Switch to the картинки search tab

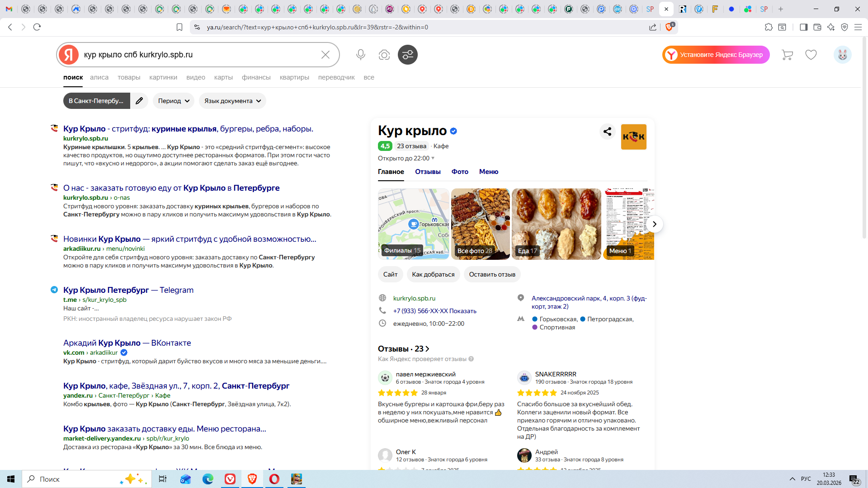163,77
